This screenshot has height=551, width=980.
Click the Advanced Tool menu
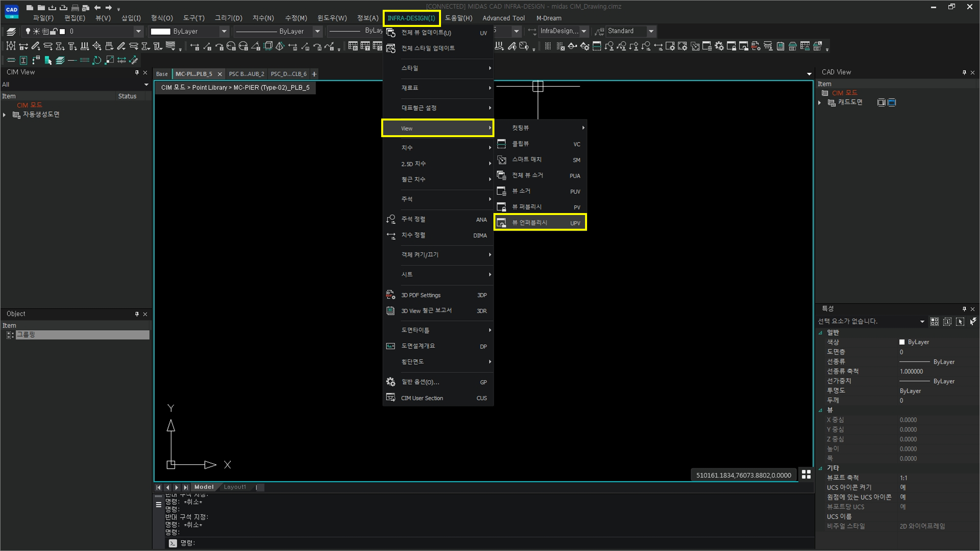click(503, 18)
